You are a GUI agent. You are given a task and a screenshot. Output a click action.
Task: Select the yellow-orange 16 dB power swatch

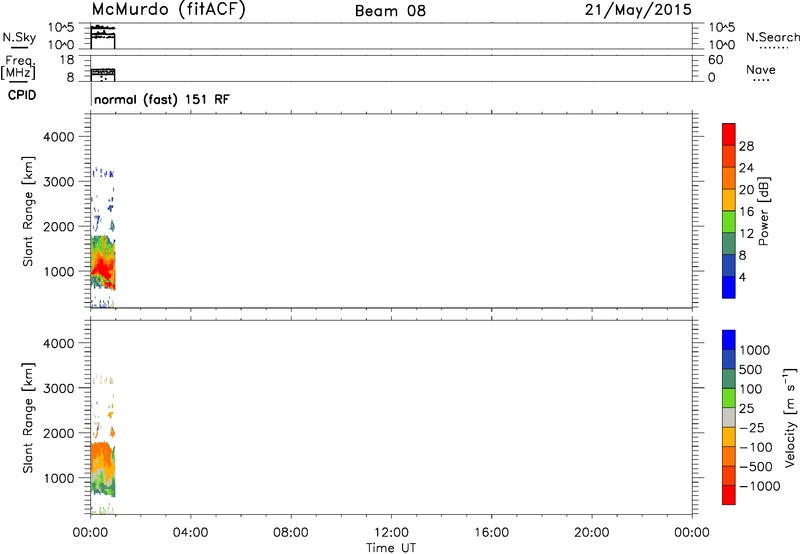point(729,200)
